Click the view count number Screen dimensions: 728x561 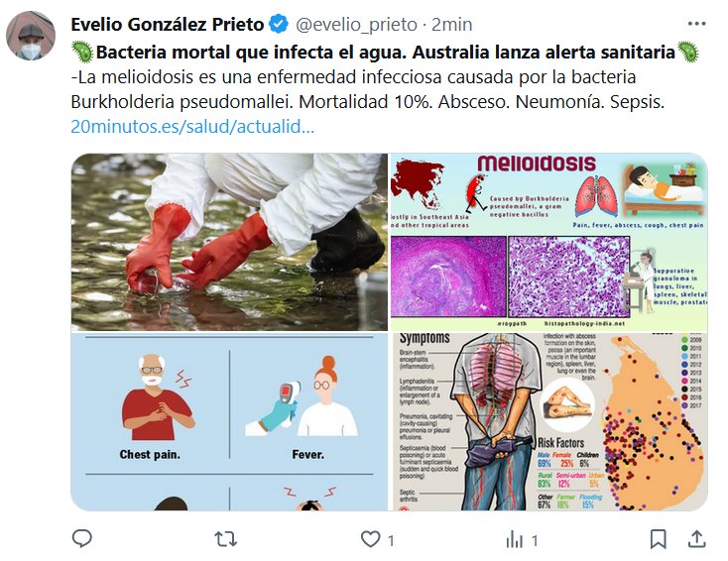(x=535, y=540)
